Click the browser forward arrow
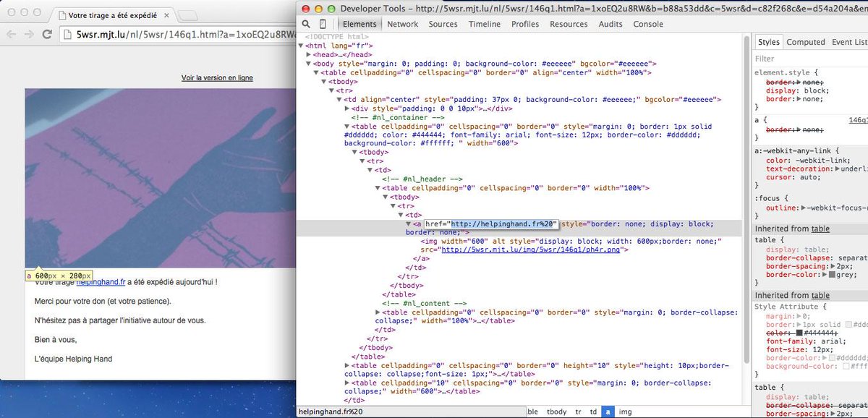Viewport: 868px width, 418px height. pos(29,34)
